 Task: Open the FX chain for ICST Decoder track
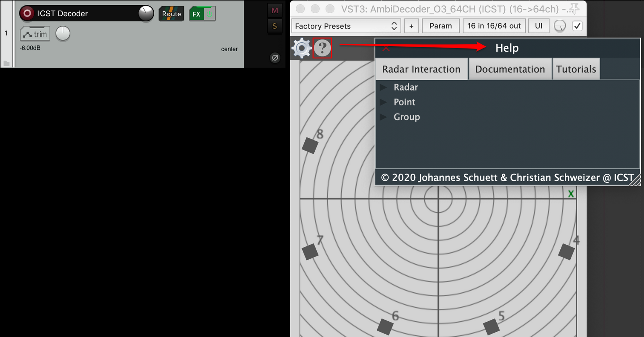point(196,14)
